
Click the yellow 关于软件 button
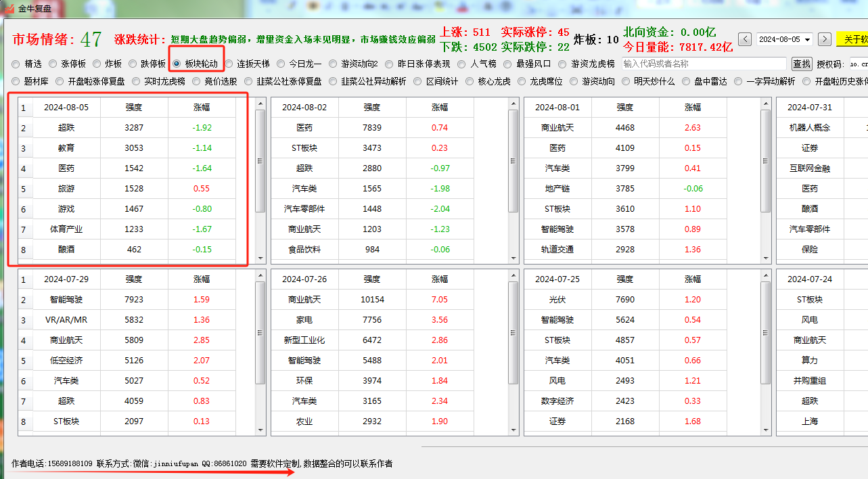point(852,39)
